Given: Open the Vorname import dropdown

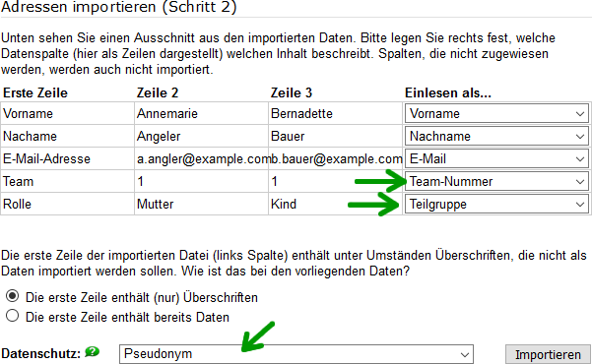Looking at the screenshot, I should pyautogui.click(x=496, y=113).
